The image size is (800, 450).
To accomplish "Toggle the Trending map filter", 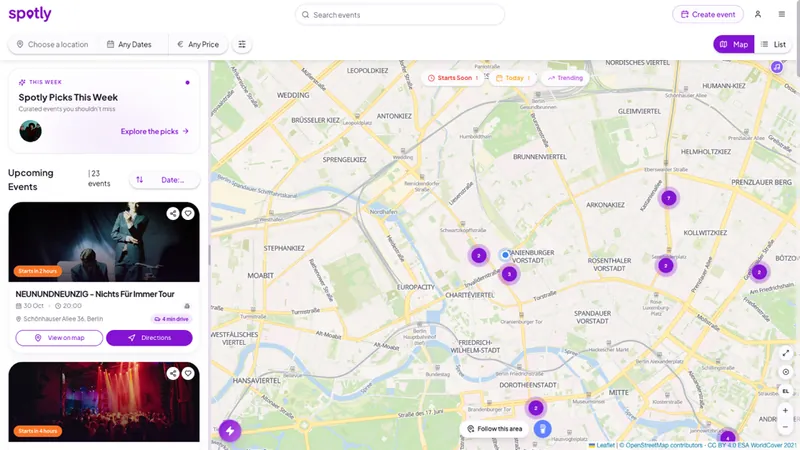I will (565, 78).
